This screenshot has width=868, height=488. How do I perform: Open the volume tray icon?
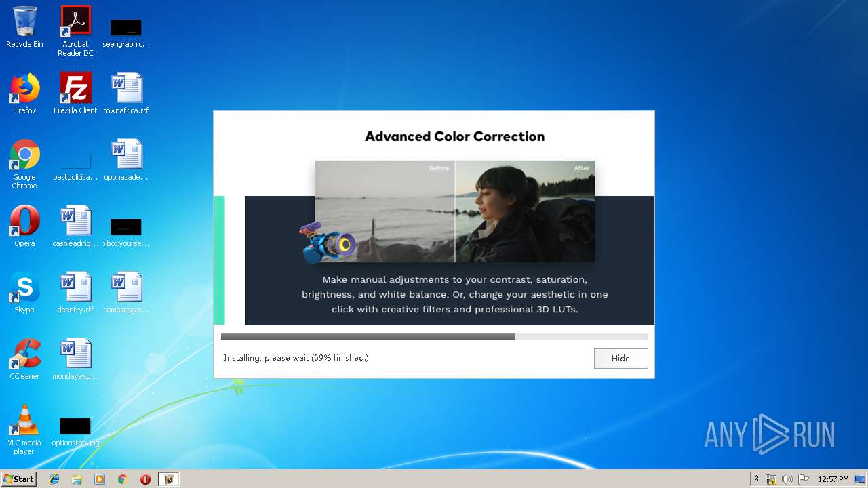(787, 479)
